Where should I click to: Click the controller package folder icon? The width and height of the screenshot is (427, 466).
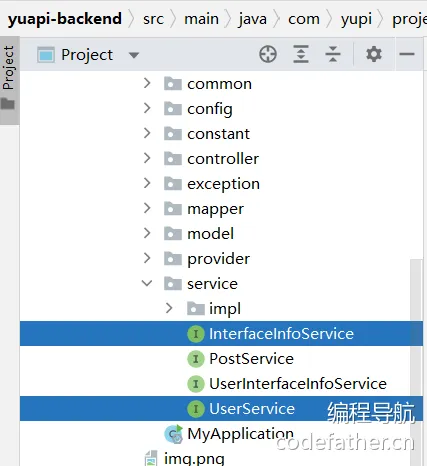pyautogui.click(x=173, y=159)
